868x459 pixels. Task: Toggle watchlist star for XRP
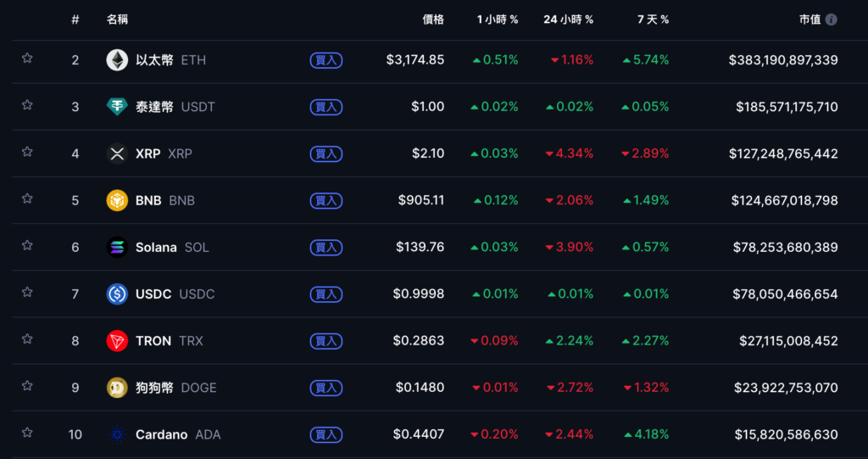click(x=27, y=152)
